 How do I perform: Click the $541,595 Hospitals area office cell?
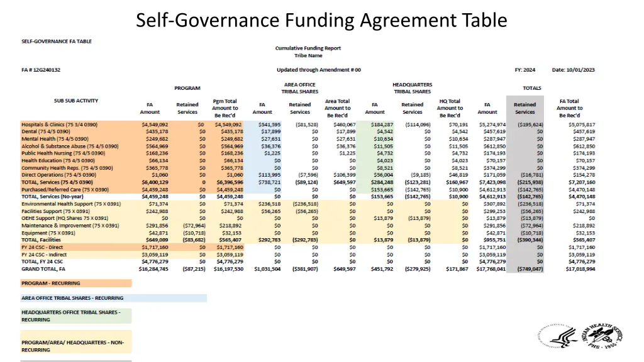269,124
